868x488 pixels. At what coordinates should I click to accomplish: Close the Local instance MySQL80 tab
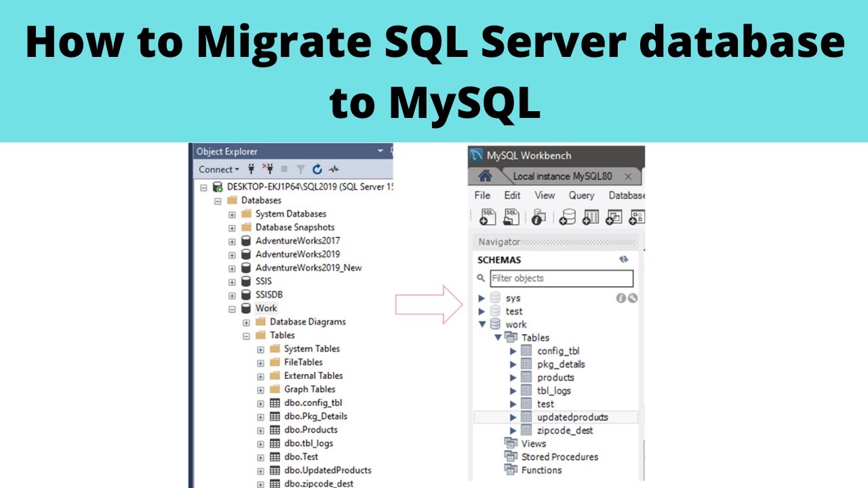pos(628,176)
